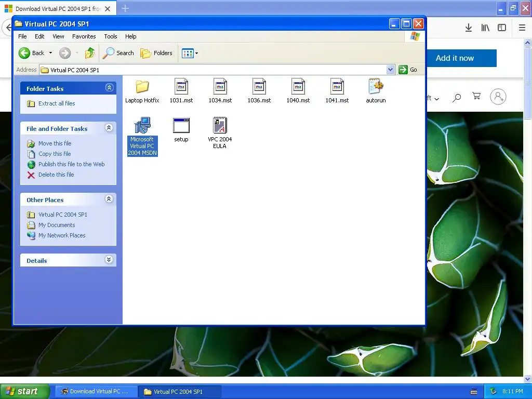Open the Favorites menu
The height and width of the screenshot is (399, 532).
coord(84,36)
